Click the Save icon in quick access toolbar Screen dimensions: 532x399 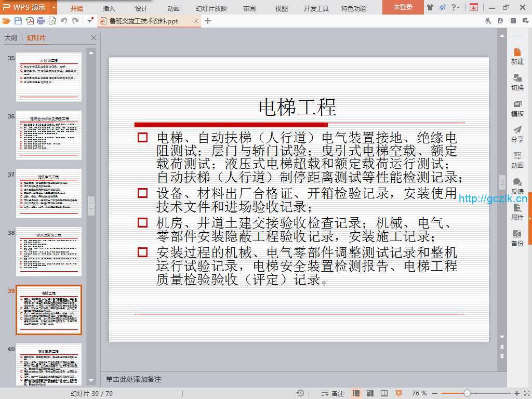[18, 21]
